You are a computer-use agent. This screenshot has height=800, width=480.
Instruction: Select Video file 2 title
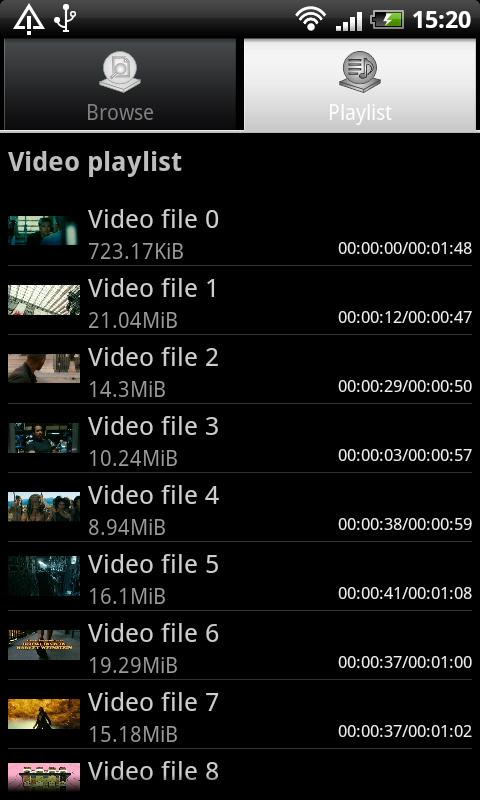153,357
